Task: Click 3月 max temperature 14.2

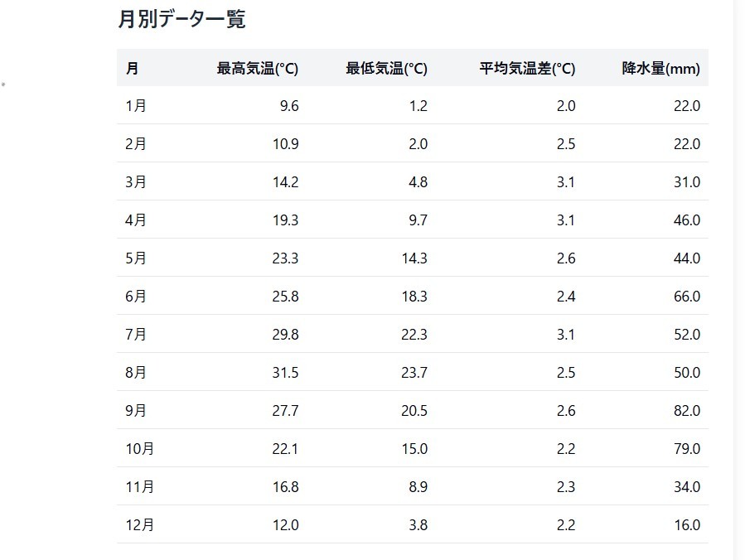Action: 285,182
